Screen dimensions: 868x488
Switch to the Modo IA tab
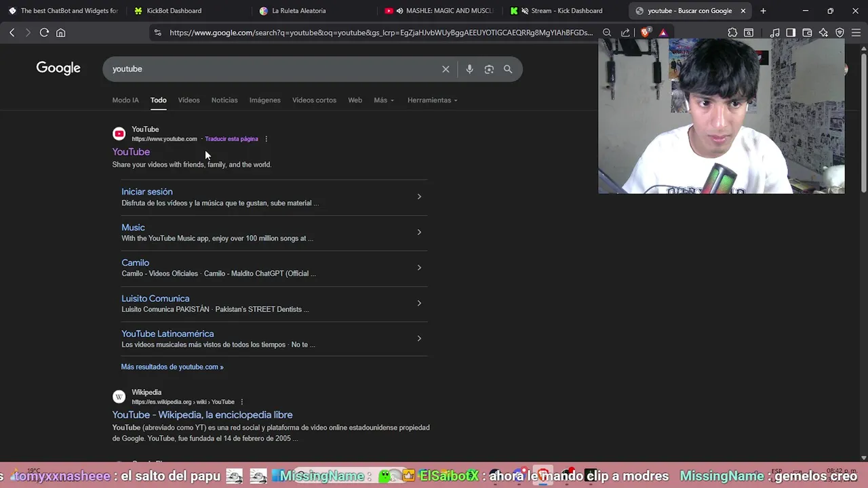[x=125, y=100]
